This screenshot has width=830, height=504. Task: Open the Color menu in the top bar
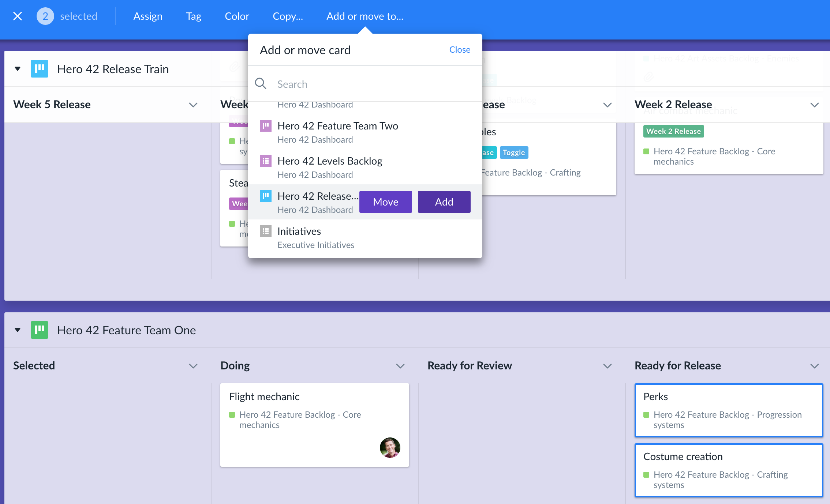tap(237, 16)
